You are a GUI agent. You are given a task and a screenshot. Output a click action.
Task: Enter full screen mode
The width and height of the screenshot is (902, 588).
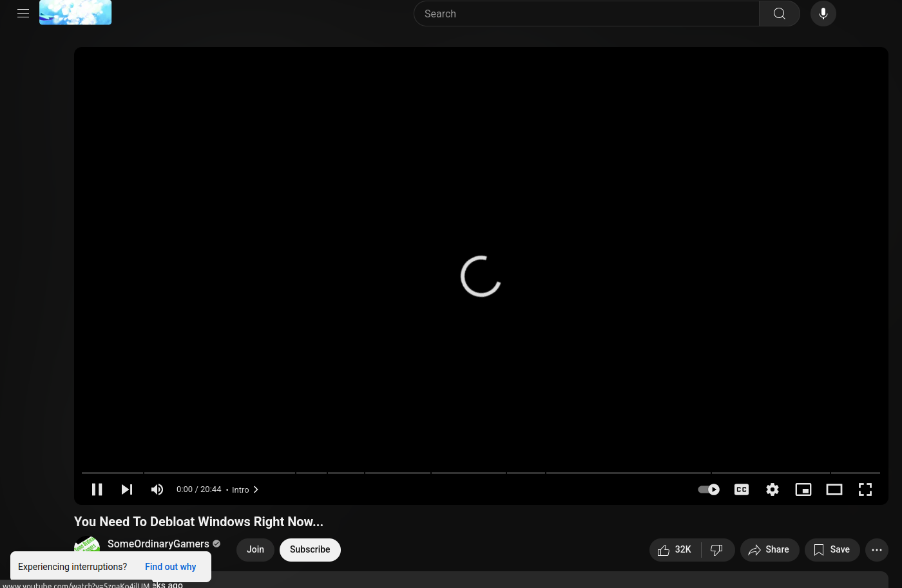tap(865, 489)
